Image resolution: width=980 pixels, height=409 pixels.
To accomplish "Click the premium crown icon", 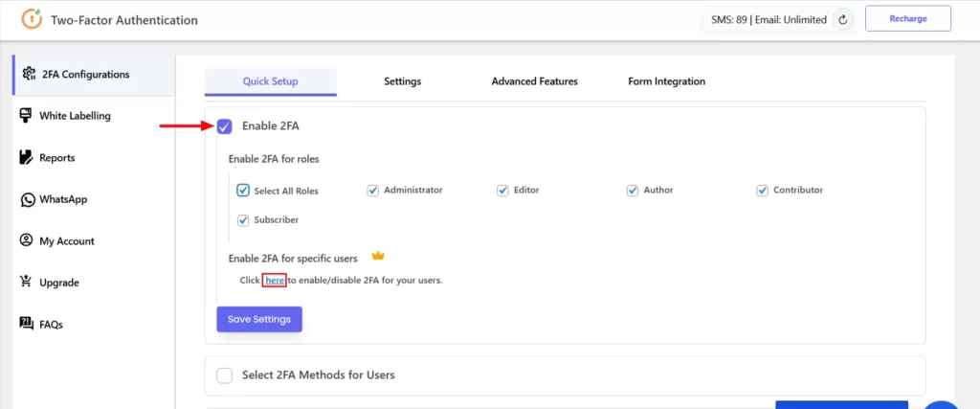I will pyautogui.click(x=378, y=257).
